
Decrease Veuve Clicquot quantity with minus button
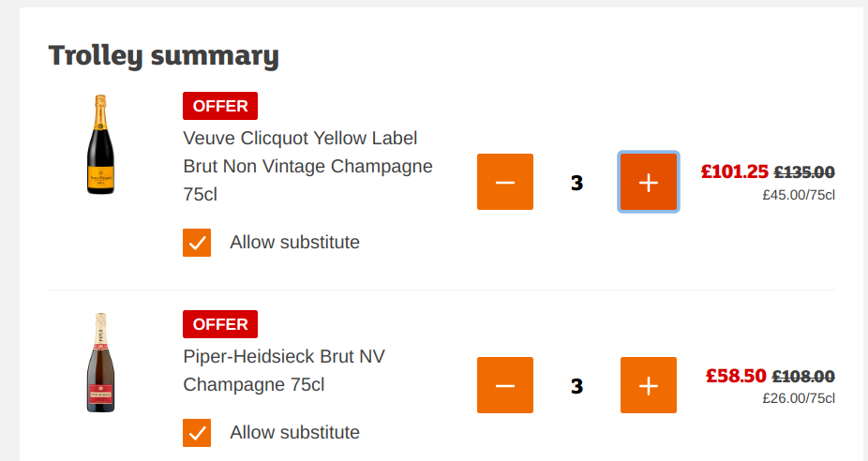[x=505, y=182]
